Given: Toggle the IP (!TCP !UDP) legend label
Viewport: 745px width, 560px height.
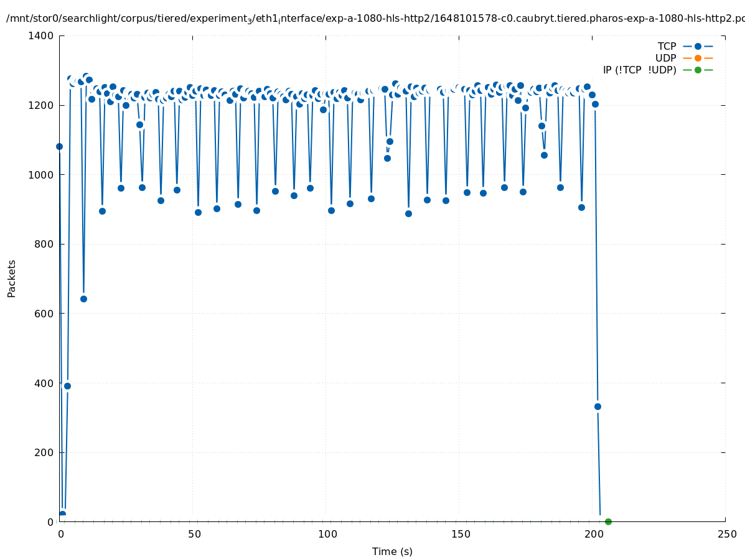Looking at the screenshot, I should click(x=639, y=70).
